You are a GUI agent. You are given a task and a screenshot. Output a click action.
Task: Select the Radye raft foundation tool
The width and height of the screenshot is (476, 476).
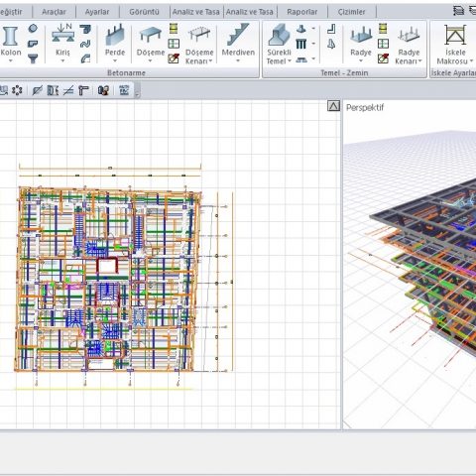361,44
